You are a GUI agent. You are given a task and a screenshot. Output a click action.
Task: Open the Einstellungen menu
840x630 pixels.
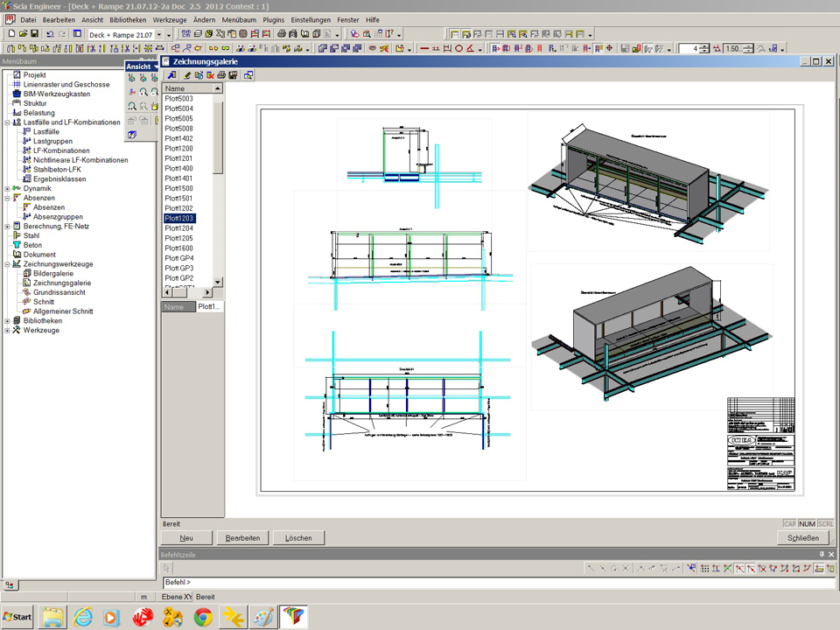[x=311, y=19]
